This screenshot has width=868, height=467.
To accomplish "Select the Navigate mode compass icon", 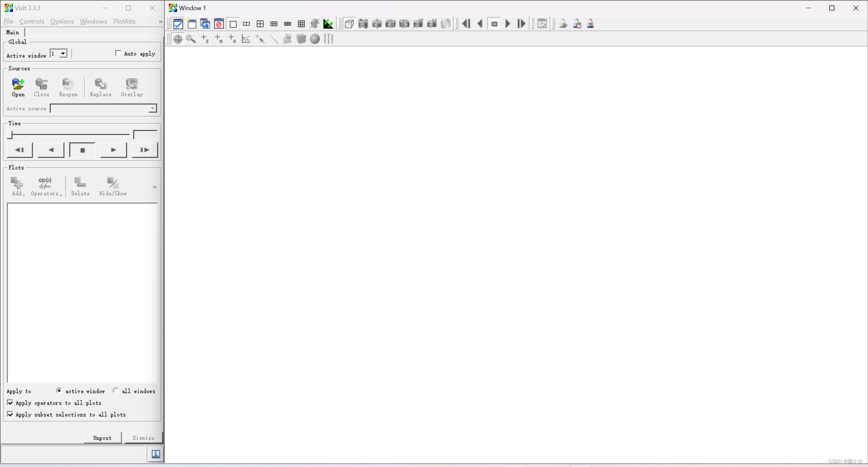I will [178, 39].
